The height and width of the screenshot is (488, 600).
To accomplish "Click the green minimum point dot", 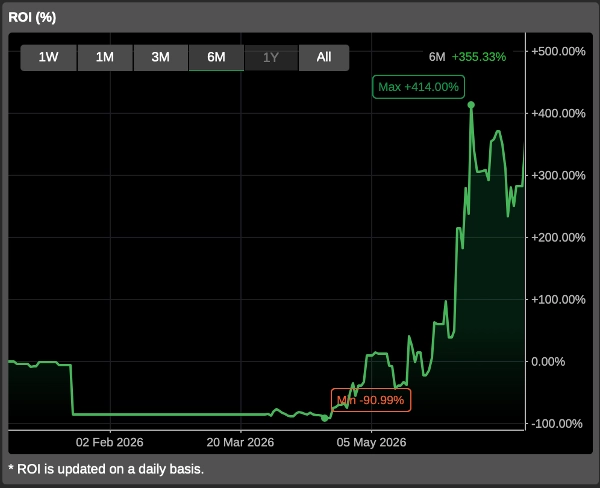I will tap(324, 418).
